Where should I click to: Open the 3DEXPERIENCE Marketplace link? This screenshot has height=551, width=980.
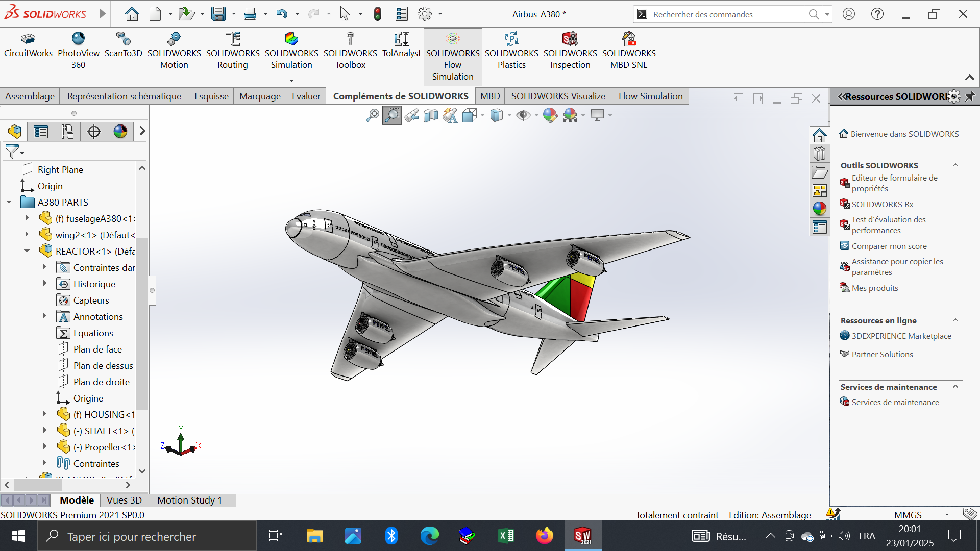(901, 336)
